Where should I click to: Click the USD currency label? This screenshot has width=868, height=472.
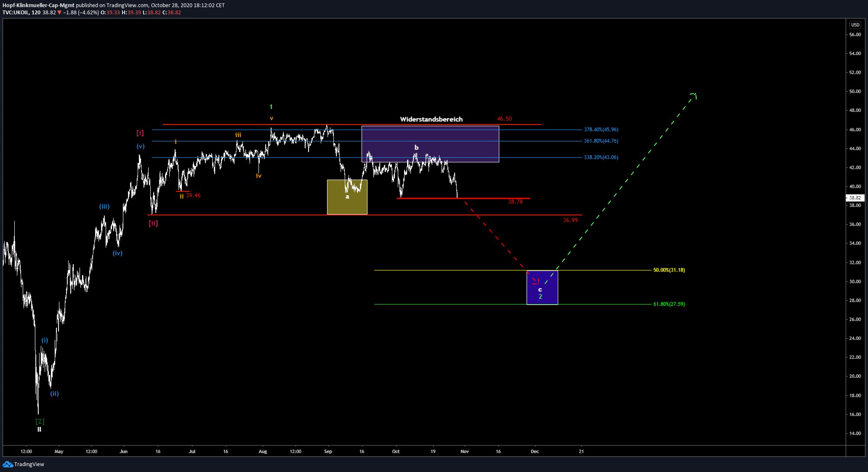coord(855,25)
